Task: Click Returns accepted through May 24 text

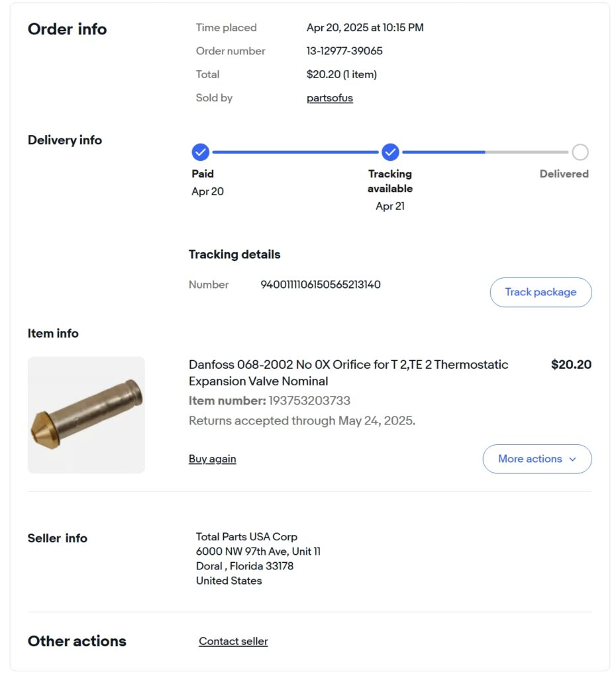Action: [x=302, y=420]
